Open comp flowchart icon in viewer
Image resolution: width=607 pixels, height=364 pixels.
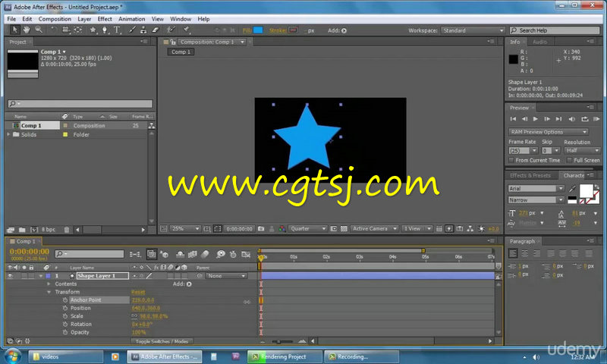[x=470, y=228]
